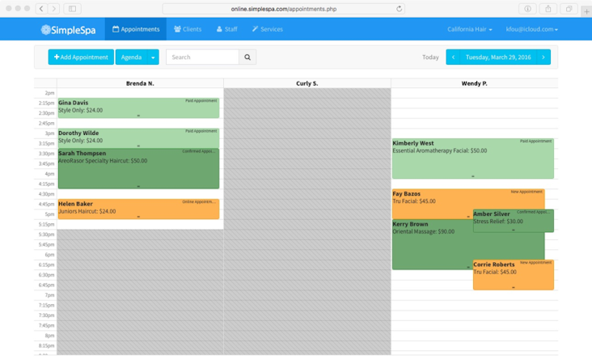The height and width of the screenshot is (364, 592).
Task: Reload the page with refresh icon
Action: pos(399,9)
